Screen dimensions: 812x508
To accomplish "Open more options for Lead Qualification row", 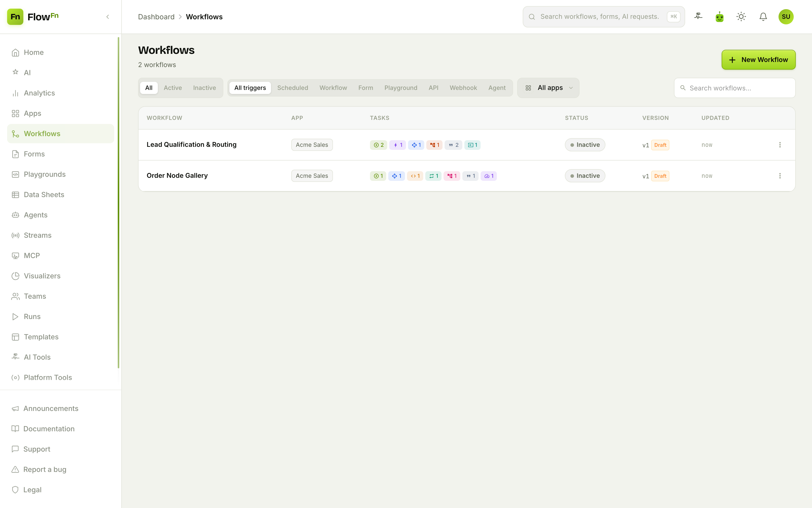I will coord(780,145).
